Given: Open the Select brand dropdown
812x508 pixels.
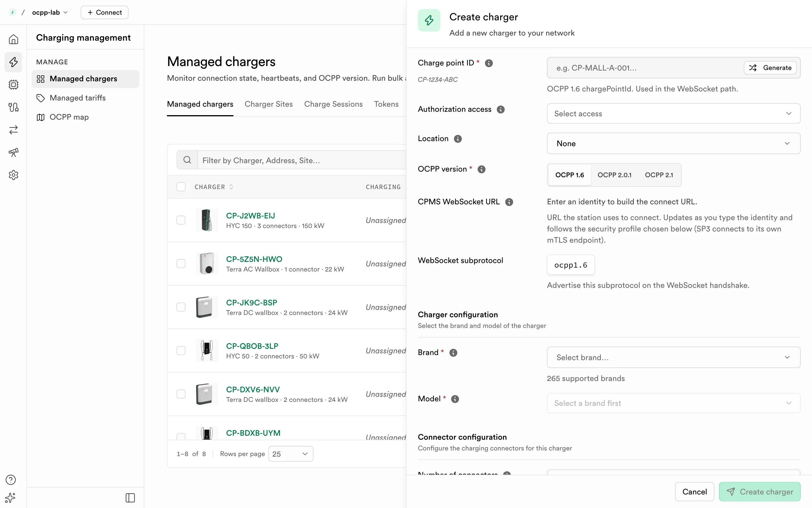Looking at the screenshot, I should (673, 357).
